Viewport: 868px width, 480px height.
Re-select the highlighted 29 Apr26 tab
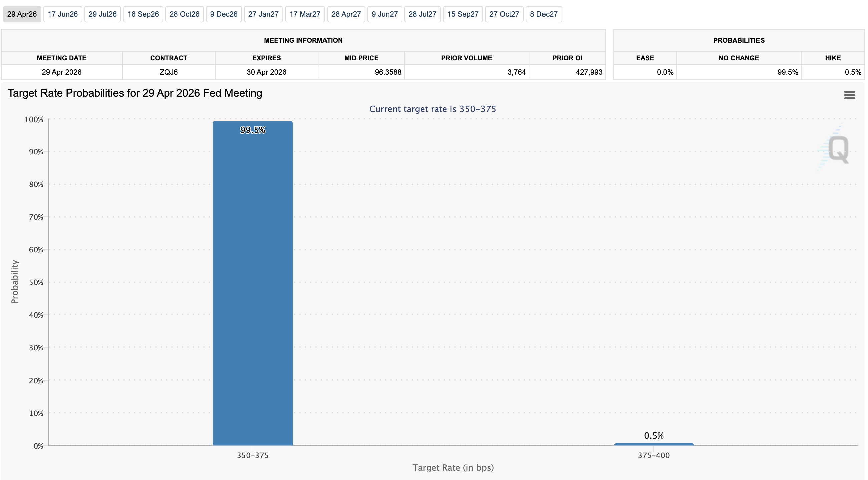point(22,14)
